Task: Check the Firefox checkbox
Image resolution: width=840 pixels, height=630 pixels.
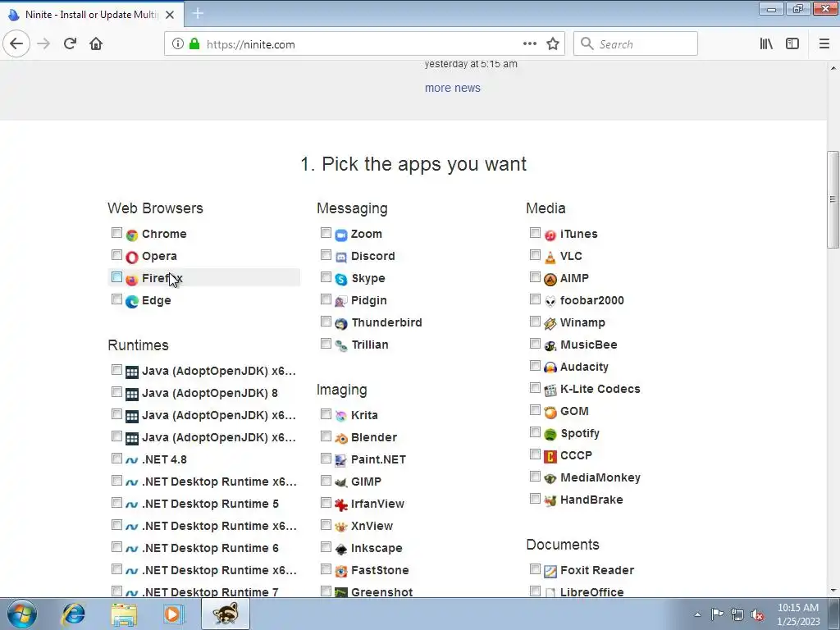Action: click(116, 277)
